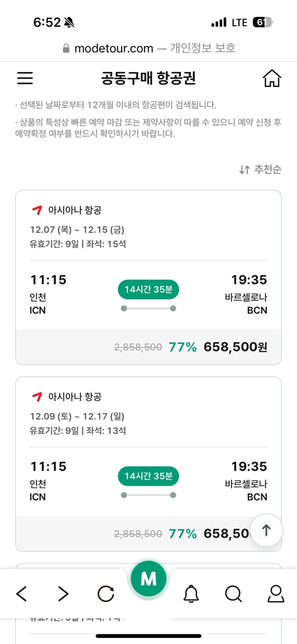297x644 pixels.
Task: Tap the 아시아나 항공 logo on second card
Action: pos(37,397)
